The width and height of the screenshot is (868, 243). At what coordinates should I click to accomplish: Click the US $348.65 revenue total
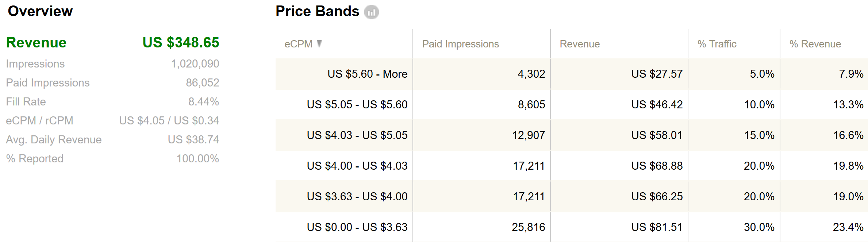[181, 43]
